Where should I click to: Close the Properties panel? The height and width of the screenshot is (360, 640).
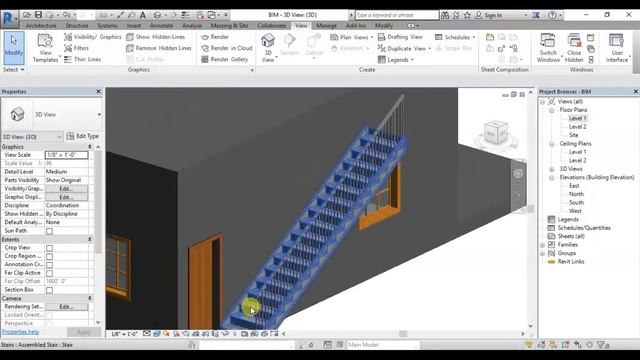click(x=98, y=91)
